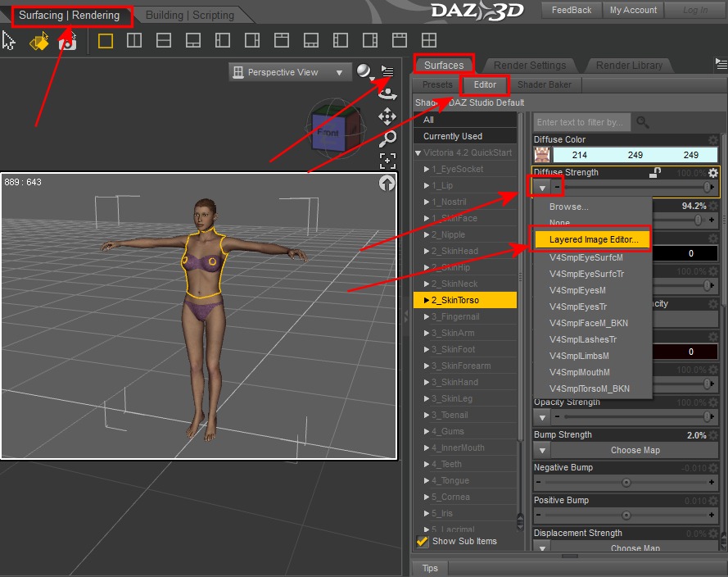This screenshot has height=577, width=728.
Task: Toggle the Show Sub Items checkbox
Action: 423,541
